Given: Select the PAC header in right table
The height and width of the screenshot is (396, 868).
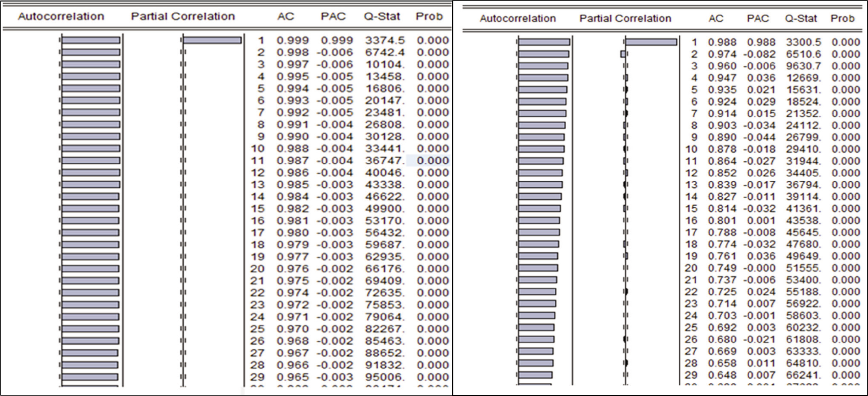Looking at the screenshot, I should 758,18.
